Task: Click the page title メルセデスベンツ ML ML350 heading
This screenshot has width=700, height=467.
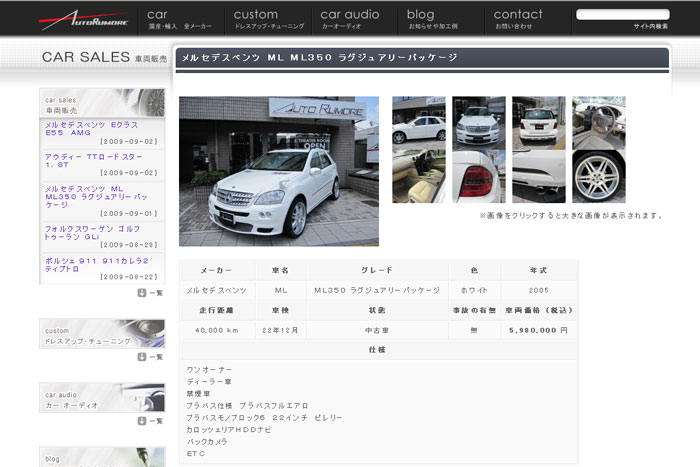Action: pos(319,58)
